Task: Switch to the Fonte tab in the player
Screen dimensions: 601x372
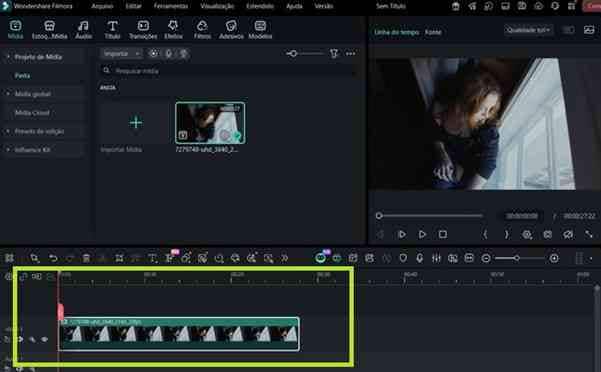Action: click(x=433, y=32)
